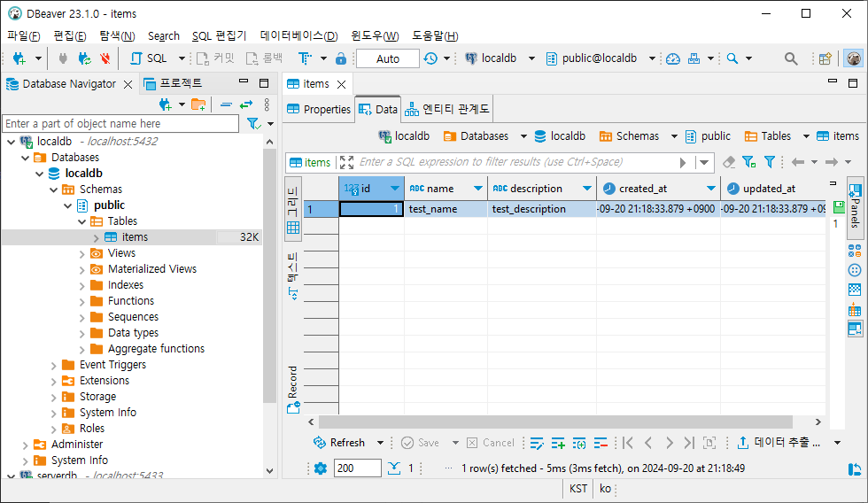Open the filter history dropdown
This screenshot has height=503, width=868.
703,163
